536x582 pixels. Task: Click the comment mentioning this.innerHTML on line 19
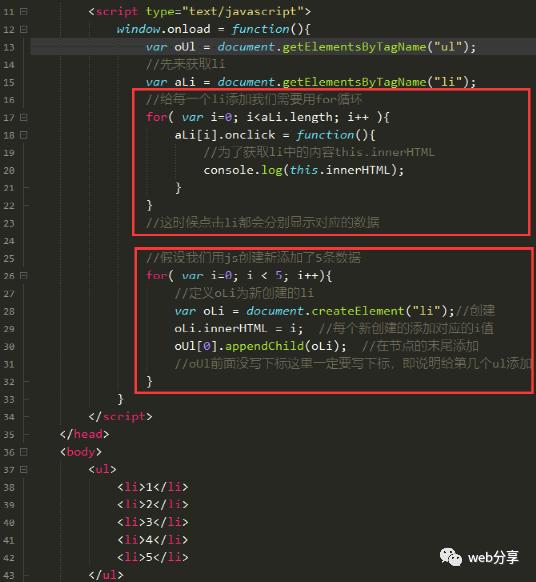pyautogui.click(x=319, y=153)
